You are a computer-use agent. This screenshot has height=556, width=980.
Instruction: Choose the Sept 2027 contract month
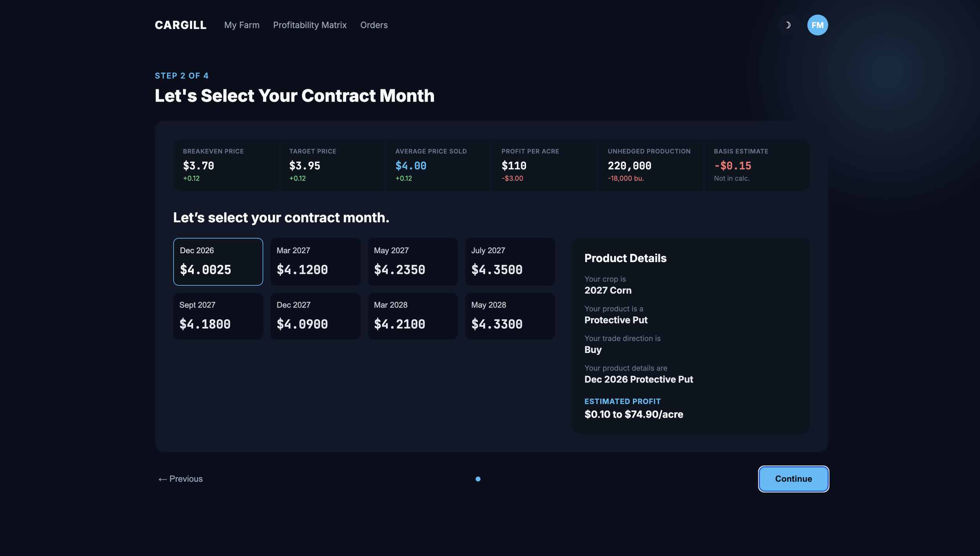click(218, 316)
